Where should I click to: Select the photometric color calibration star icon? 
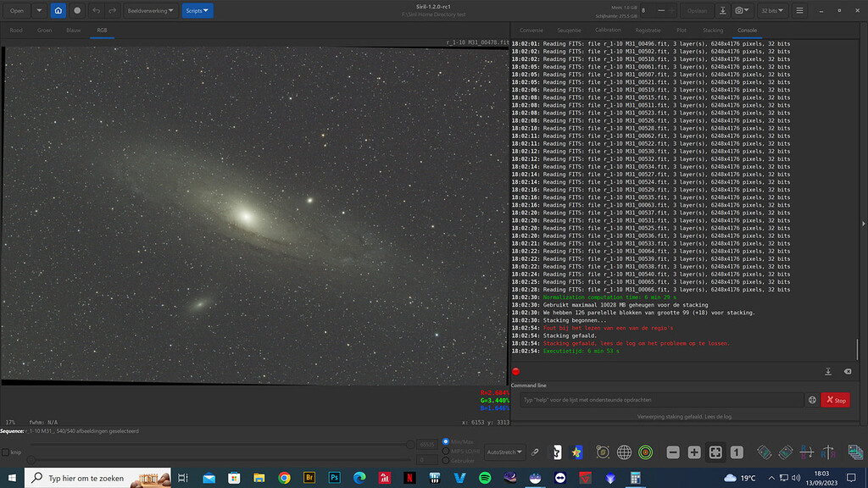point(577,452)
